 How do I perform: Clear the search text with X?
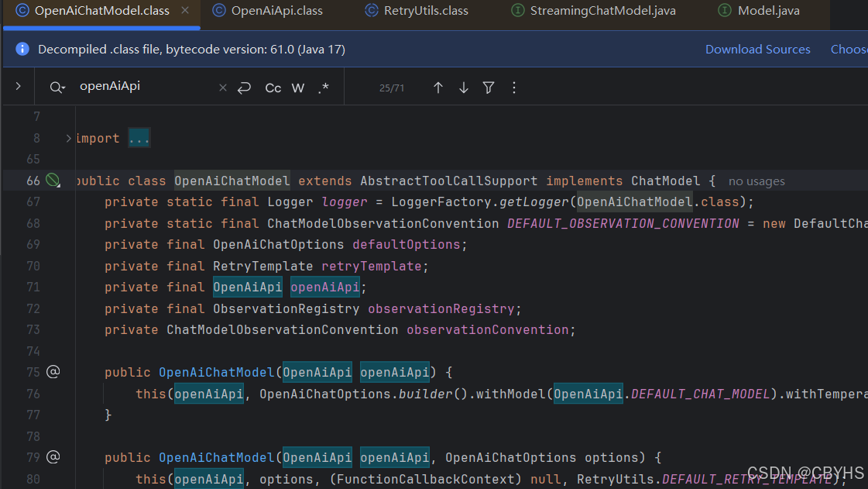click(x=222, y=88)
